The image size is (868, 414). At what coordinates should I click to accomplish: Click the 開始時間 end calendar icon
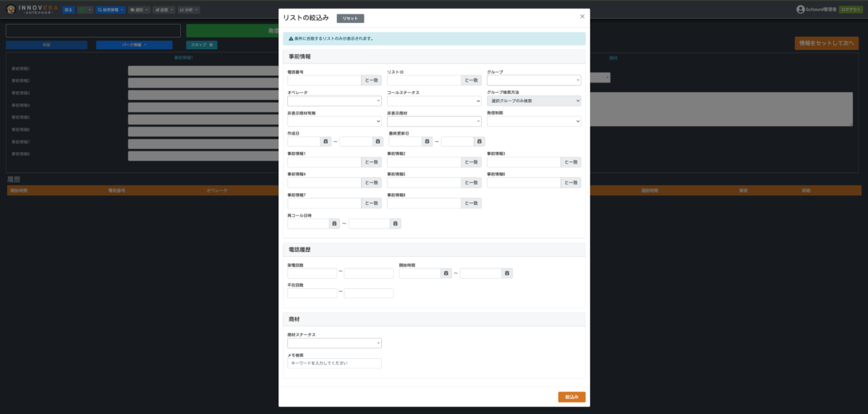(507, 274)
